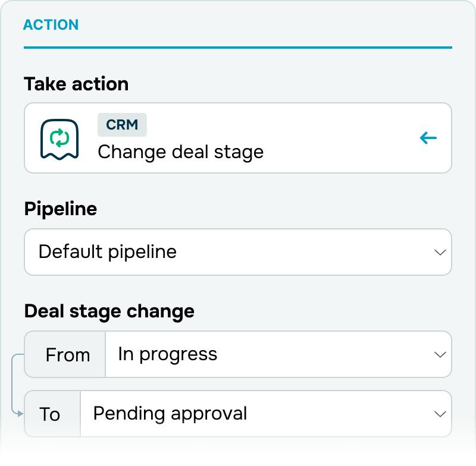Click the blue back arrow icon

(x=428, y=138)
